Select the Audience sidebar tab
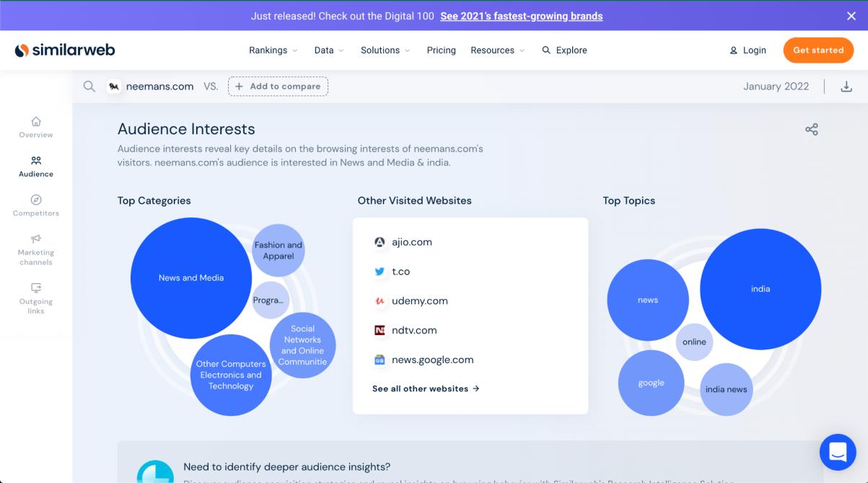The height and width of the screenshot is (483, 868). [x=36, y=167]
